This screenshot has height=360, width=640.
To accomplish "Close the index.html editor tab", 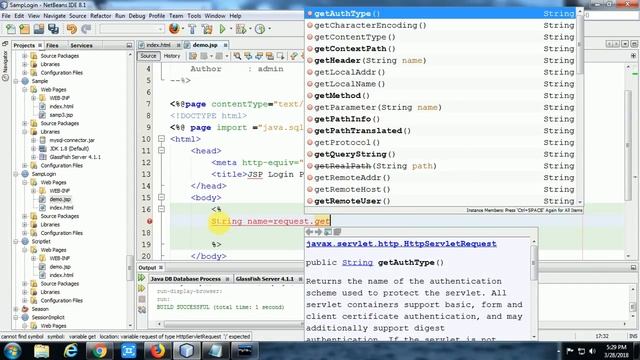I will (x=178, y=45).
